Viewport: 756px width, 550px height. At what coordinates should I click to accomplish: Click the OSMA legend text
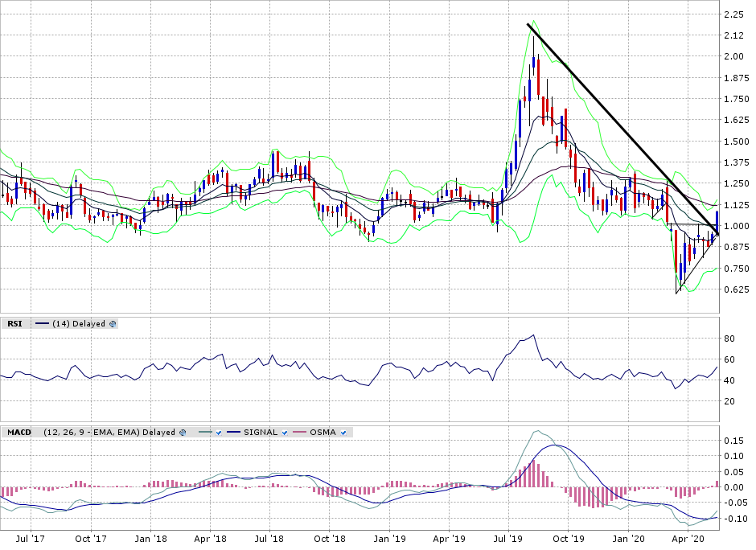323,432
